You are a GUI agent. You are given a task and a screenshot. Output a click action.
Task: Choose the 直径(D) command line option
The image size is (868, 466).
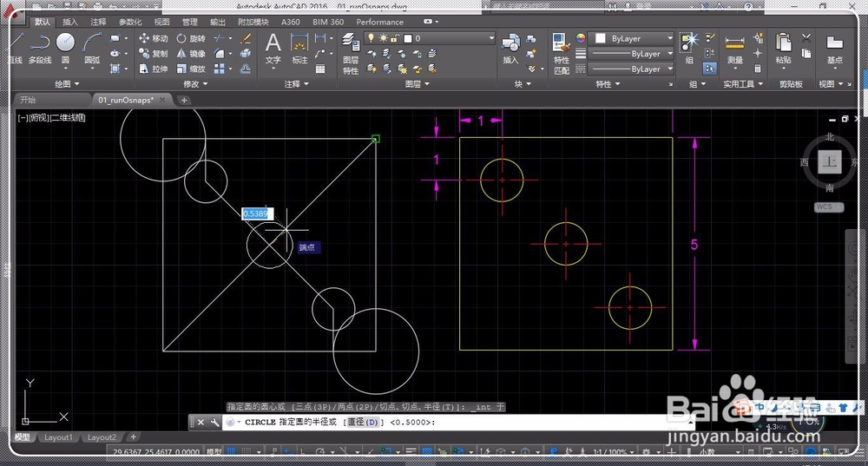[363, 423]
